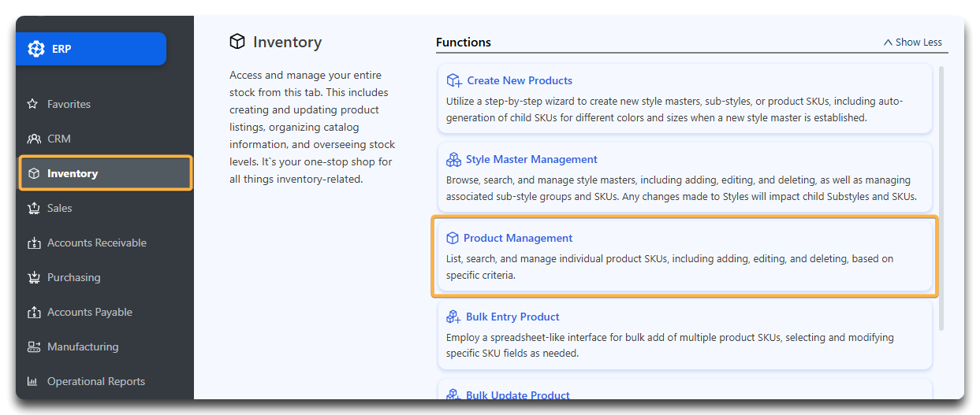Click the Sales basket icon in sidebar
This screenshot has width=980, height=415.
pos(33,208)
